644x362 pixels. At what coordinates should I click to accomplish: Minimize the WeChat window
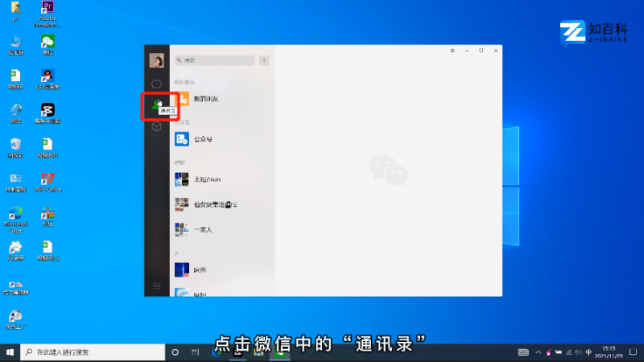click(467, 51)
